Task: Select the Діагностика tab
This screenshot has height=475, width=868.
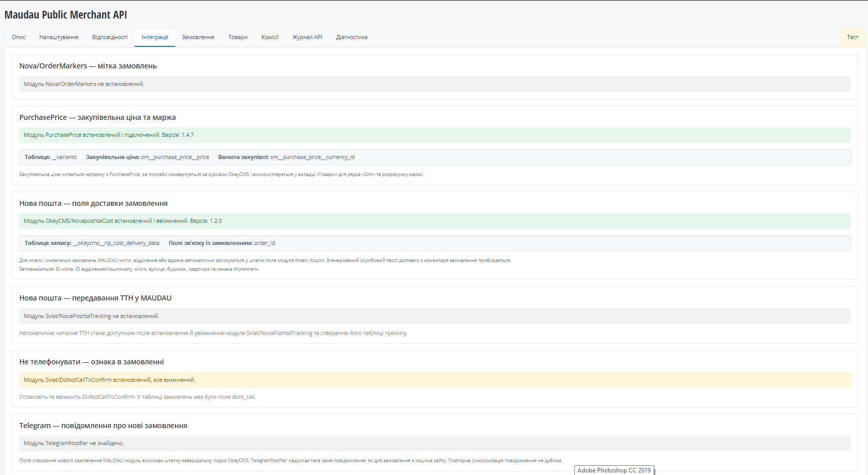Action: 351,37
